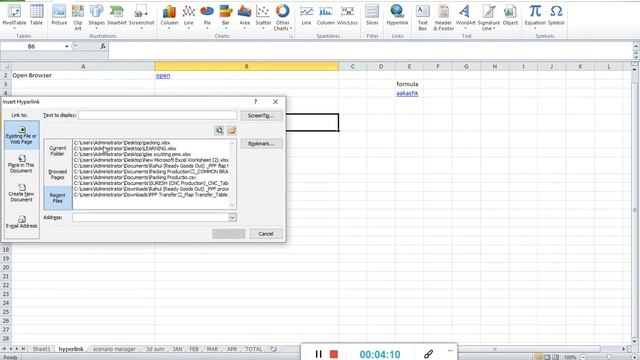Insert a Line sparkline
This screenshot has width=640, height=360.
pos(306,16)
